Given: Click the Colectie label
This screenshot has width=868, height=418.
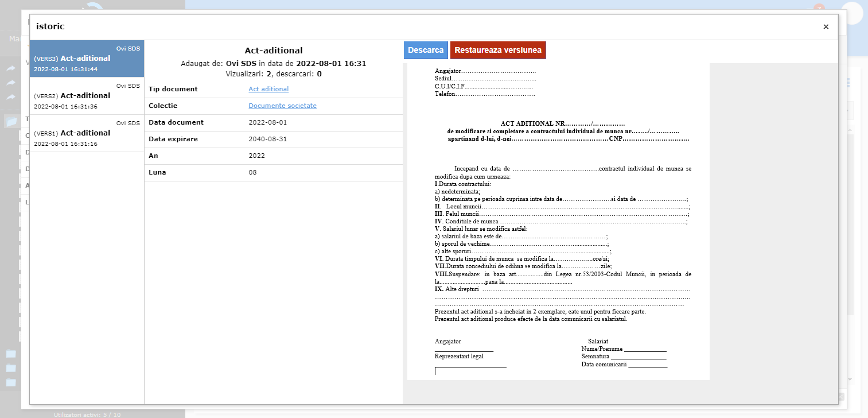Looking at the screenshot, I should 163,106.
